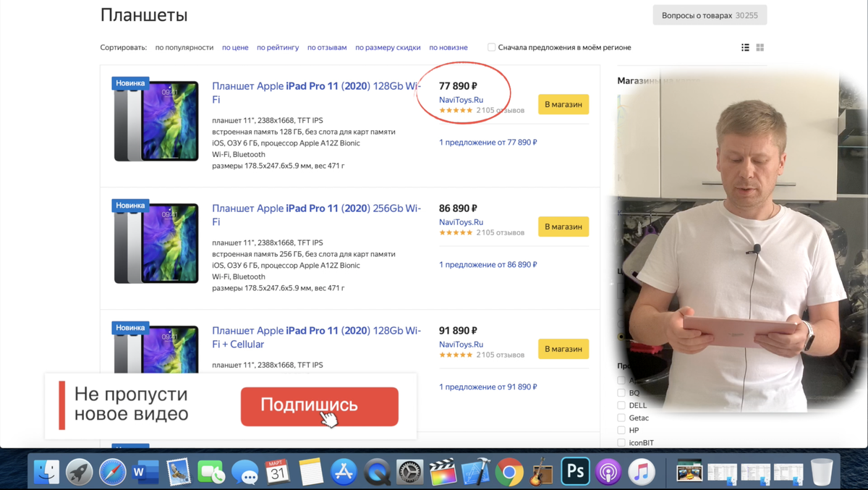Open Messages app in the dock
This screenshot has width=868, height=490.
(x=244, y=472)
